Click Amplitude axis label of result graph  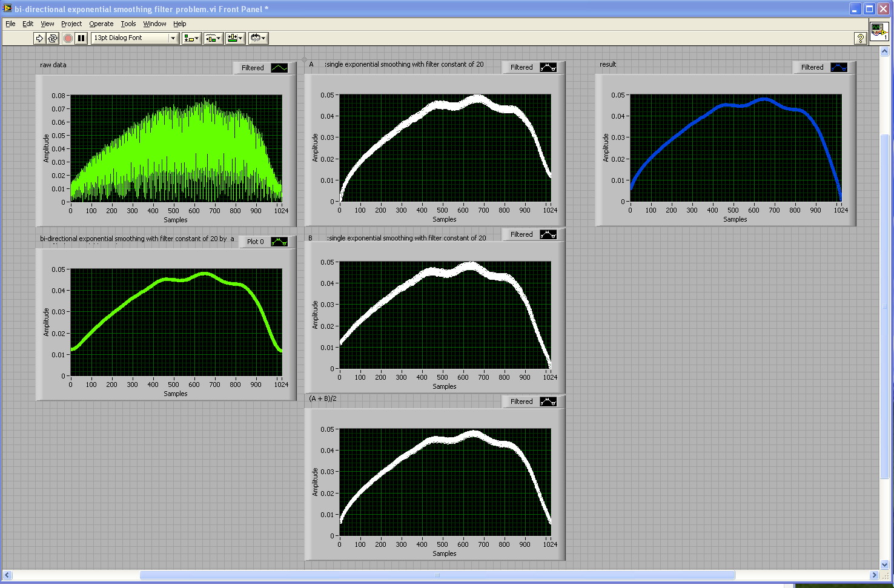click(x=606, y=148)
